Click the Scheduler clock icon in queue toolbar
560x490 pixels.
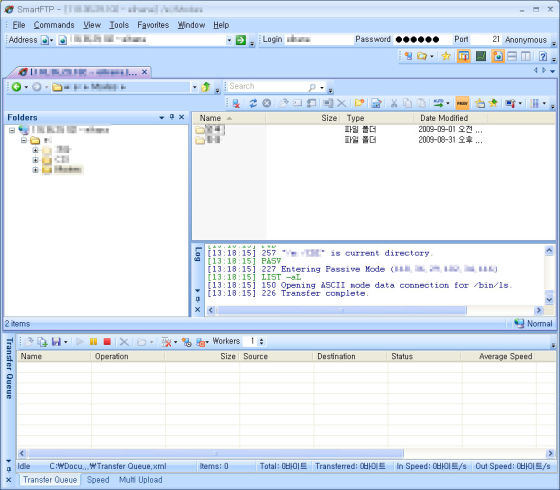pos(187,342)
